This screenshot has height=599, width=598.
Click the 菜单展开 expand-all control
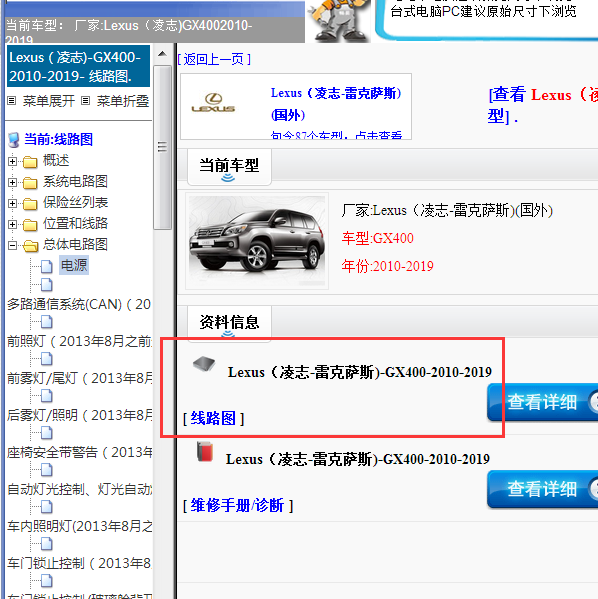49,101
